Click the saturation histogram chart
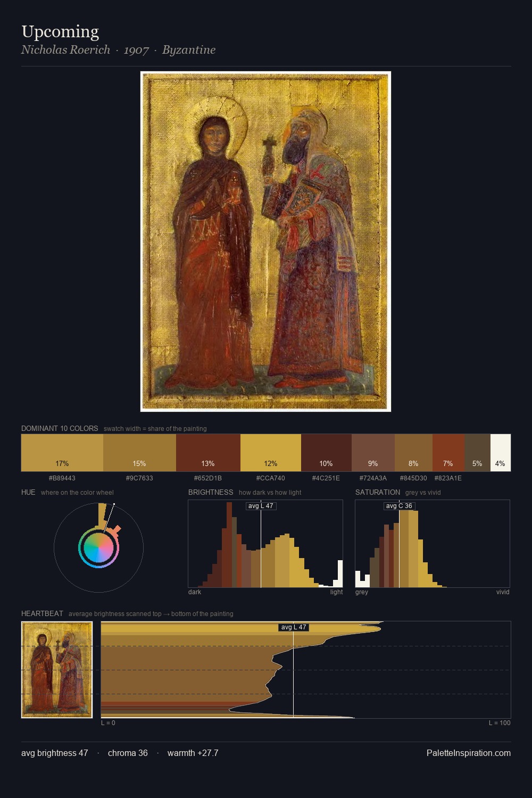 click(433, 544)
